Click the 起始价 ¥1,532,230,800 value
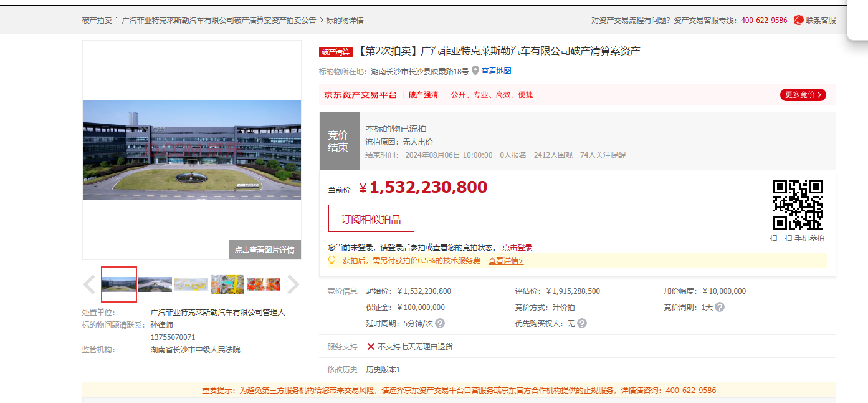This screenshot has height=403, width=868. (x=424, y=291)
